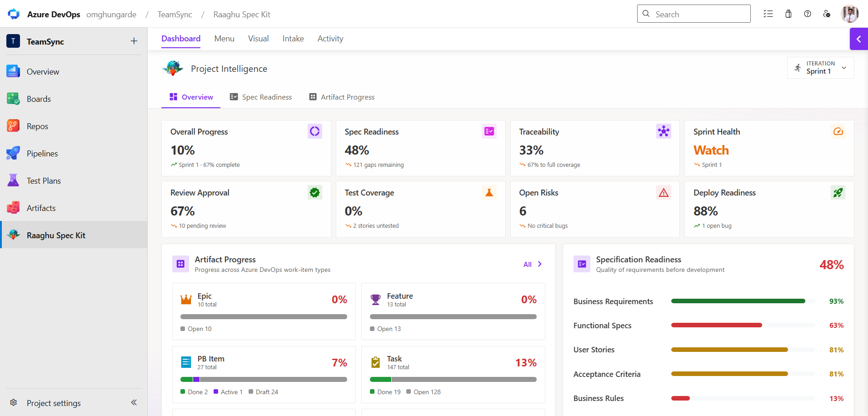The height and width of the screenshot is (416, 868).
Task: Click the Spec Readiness card icon
Action: (489, 131)
